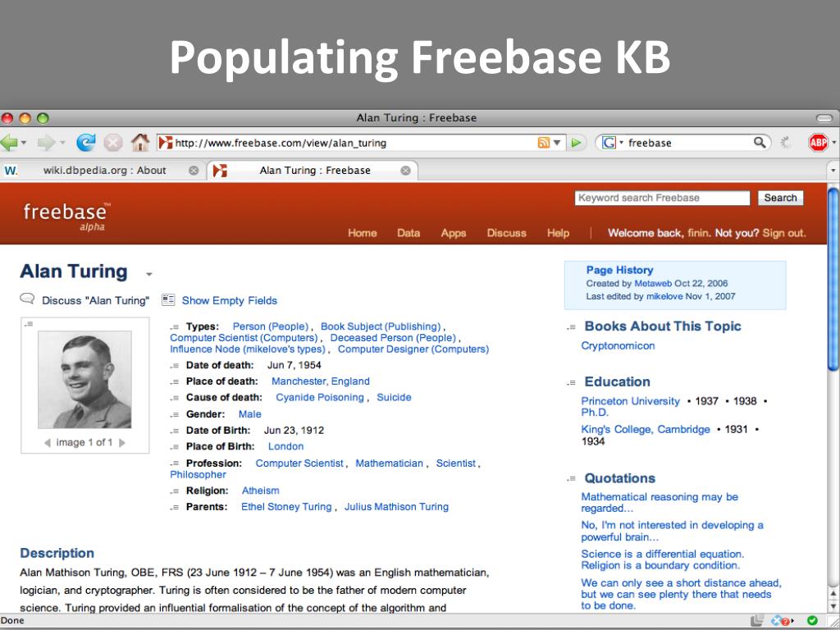Viewport: 840px width, 630px height.
Task: Click the window toolbar toggle pill button
Action: (824, 118)
